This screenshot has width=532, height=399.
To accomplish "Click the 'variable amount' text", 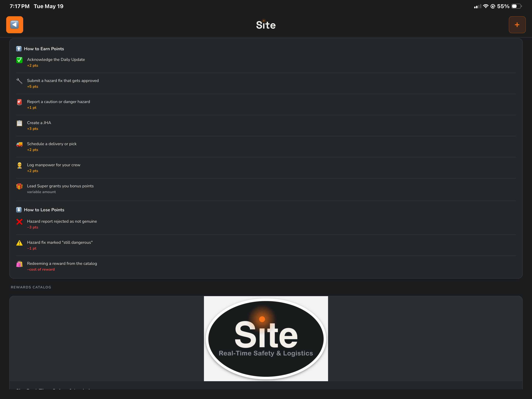I will [x=41, y=192].
